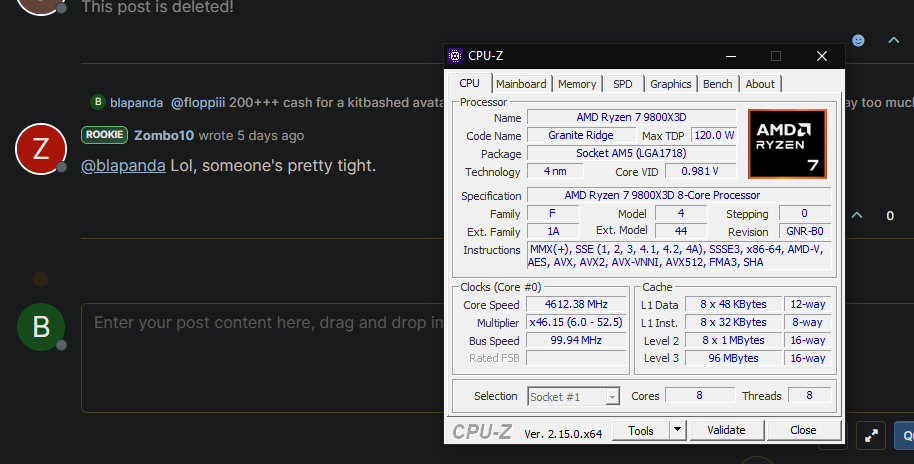Screen dimensions: 914x464
Task: Switch to the Memory tab
Action: pyautogui.click(x=576, y=84)
